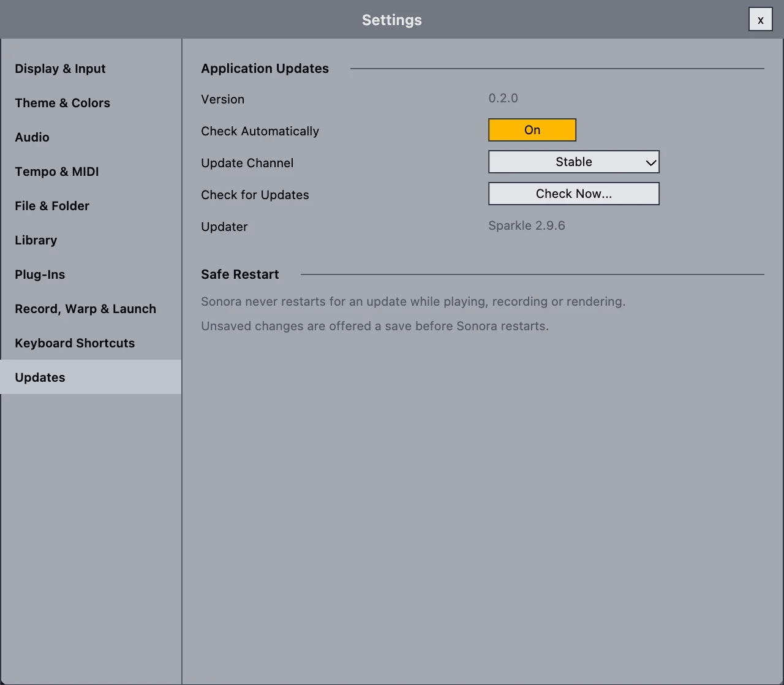Click the Updater label
Viewport: 784px width, 685px height.
coord(224,227)
